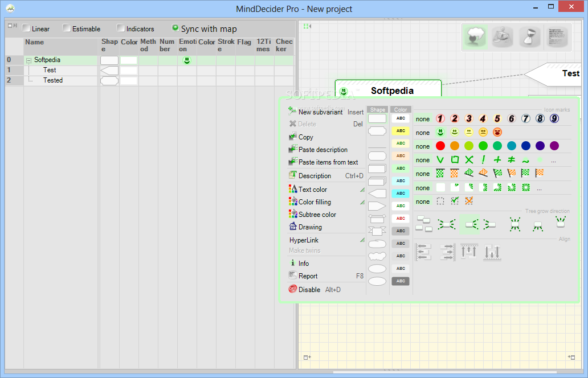Show more progress icons

click(539, 189)
